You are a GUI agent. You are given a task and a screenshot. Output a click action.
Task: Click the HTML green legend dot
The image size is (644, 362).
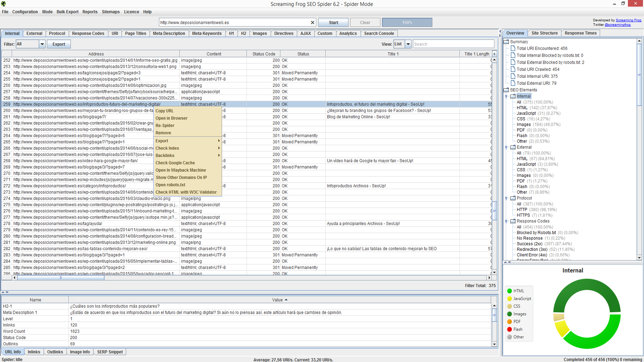coord(509,291)
